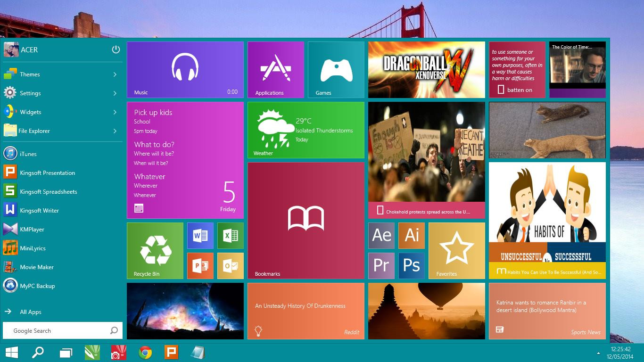The image size is (644, 362).
Task: Open Katrina wants to romance Ranbir news tile
Action: pyautogui.click(x=547, y=311)
